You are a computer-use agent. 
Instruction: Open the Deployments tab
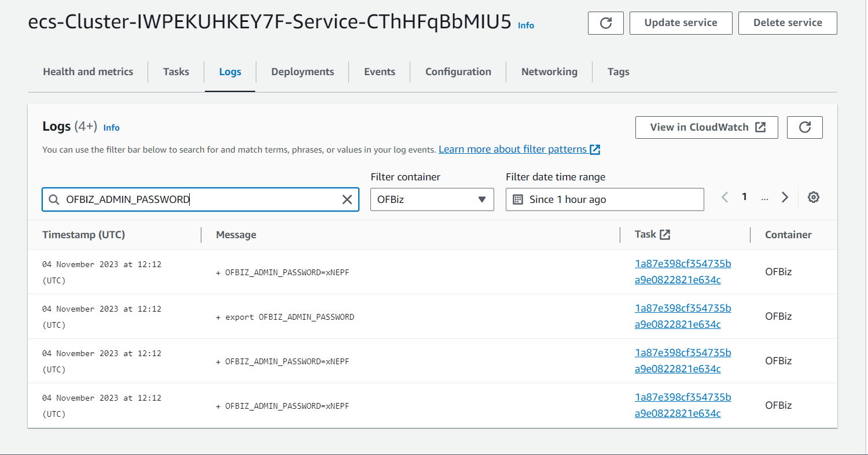(x=303, y=72)
